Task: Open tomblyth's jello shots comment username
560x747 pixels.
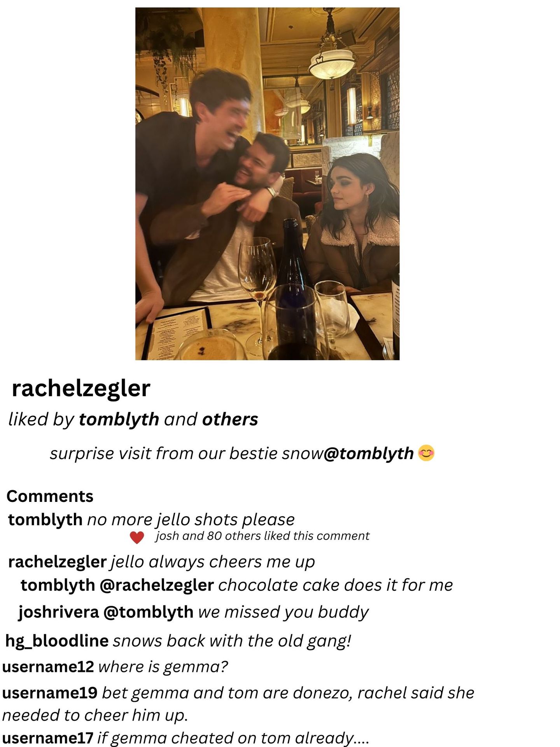Action: 45,519
